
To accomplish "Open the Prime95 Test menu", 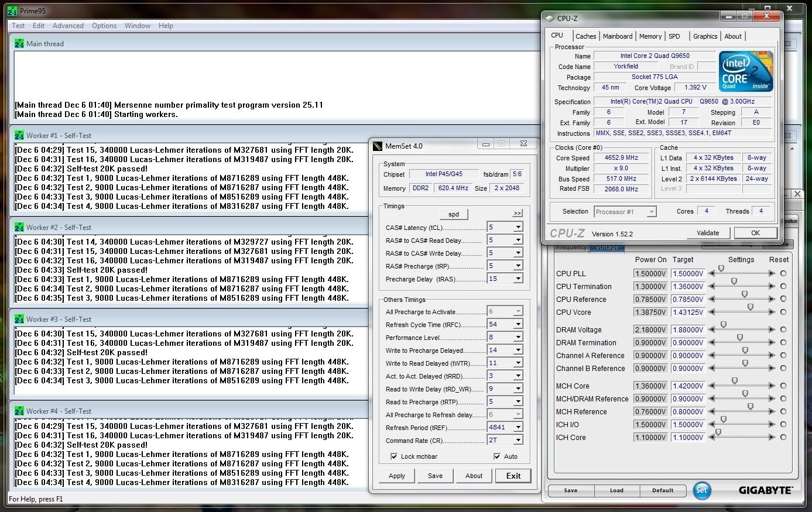I will tap(18, 26).
